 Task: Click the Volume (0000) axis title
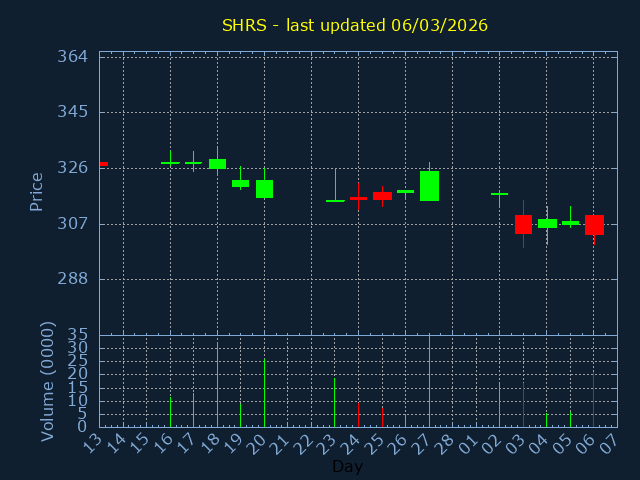(47, 381)
